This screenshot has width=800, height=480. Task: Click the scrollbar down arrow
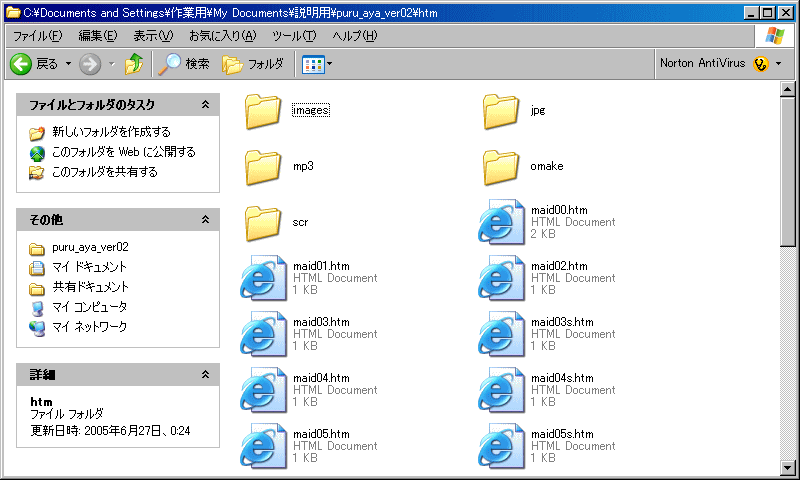[787, 467]
